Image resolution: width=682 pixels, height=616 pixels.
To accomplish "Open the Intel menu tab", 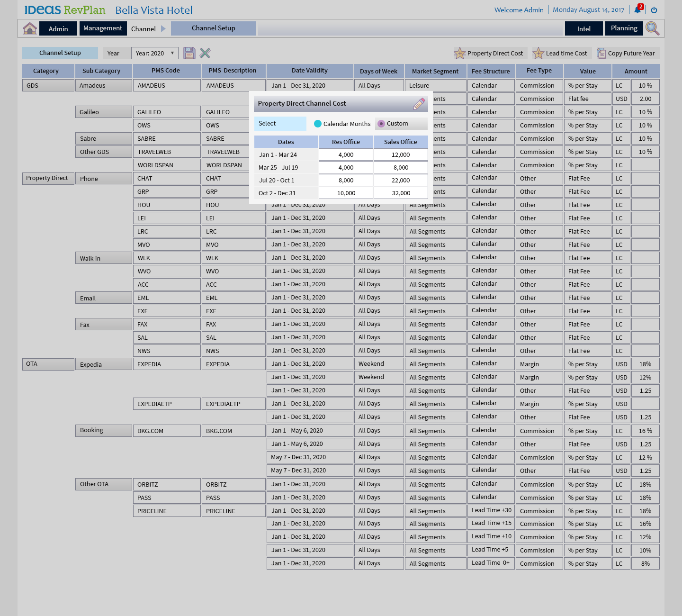I will click(x=583, y=29).
